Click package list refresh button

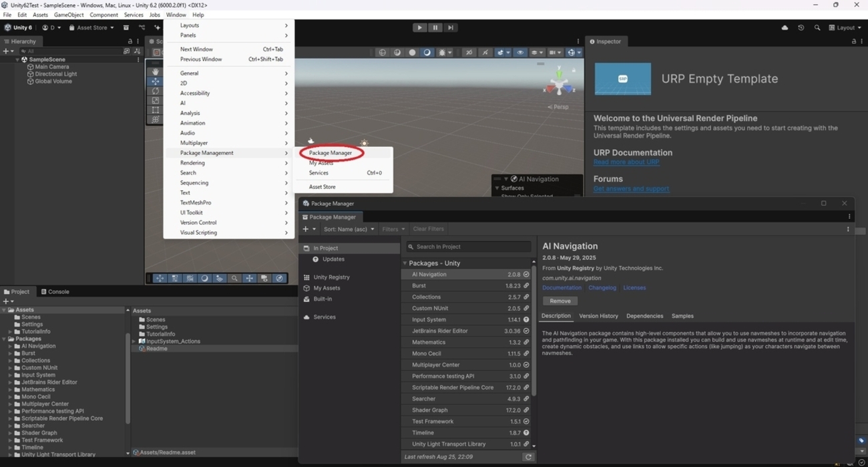[x=528, y=457]
